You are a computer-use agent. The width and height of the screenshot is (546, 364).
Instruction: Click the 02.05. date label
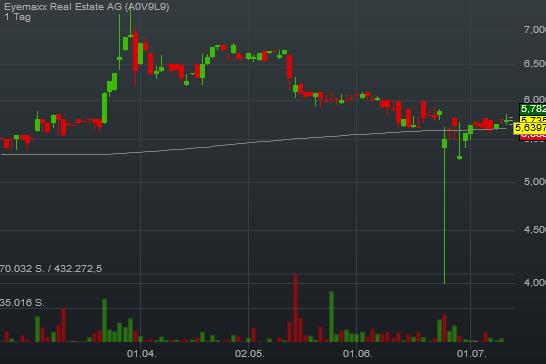[249, 354]
